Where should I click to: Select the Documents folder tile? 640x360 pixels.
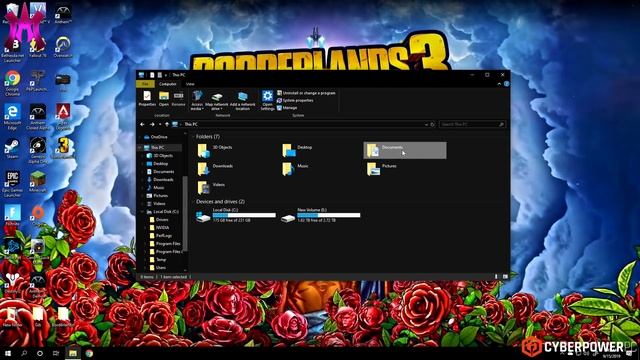[x=404, y=151]
